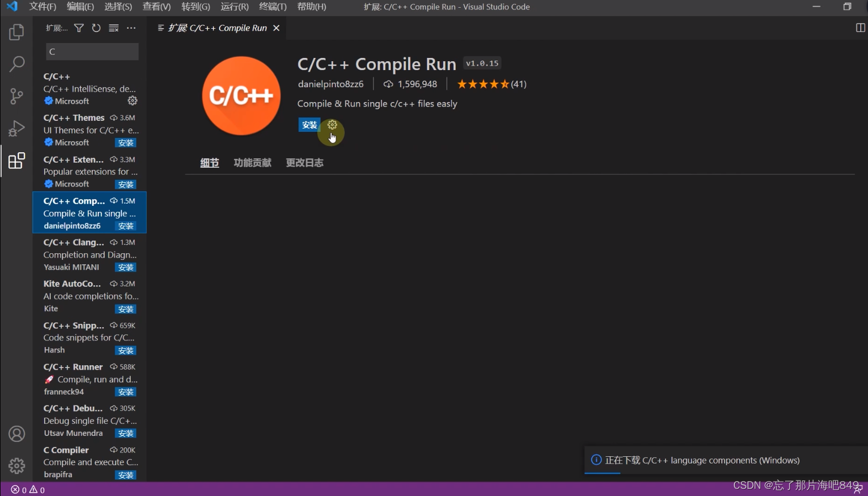Split the editor to the right

pos(860,28)
